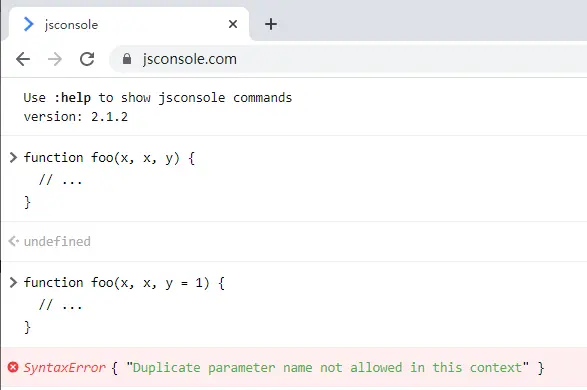Click ':help' in the intro line
The width and height of the screenshot is (587, 390).
pyautogui.click(x=72, y=98)
